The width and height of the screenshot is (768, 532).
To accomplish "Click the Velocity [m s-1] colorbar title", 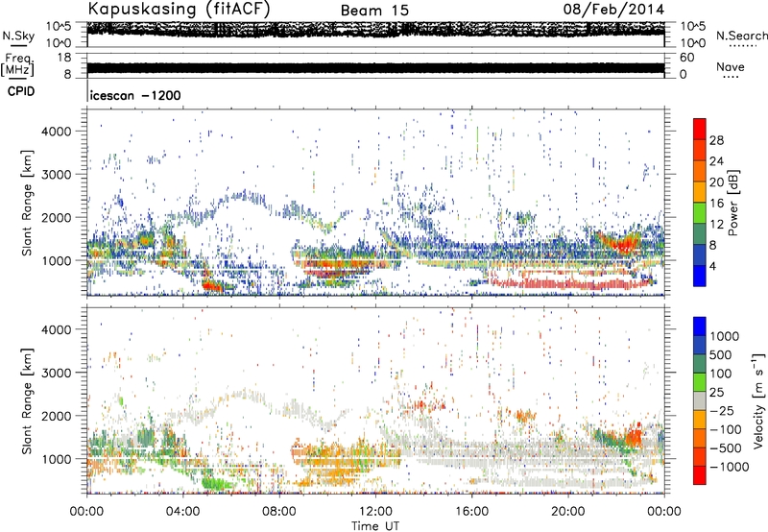I will click(758, 400).
